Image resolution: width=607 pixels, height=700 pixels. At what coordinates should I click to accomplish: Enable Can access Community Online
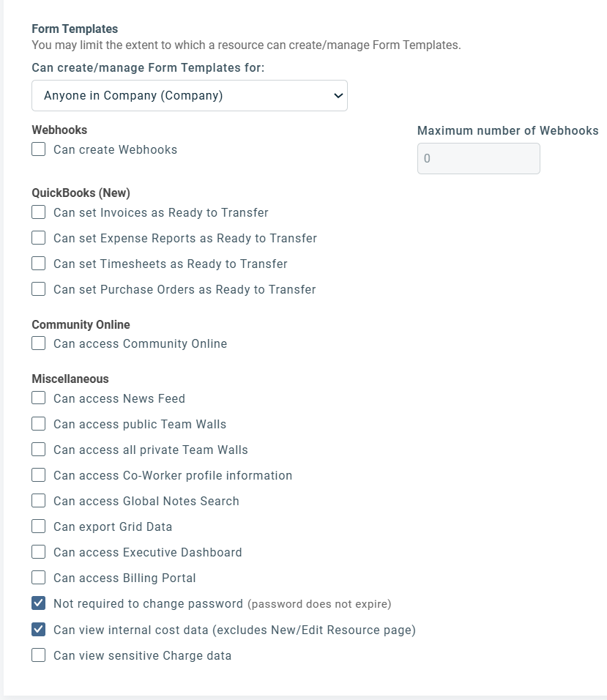tap(39, 344)
